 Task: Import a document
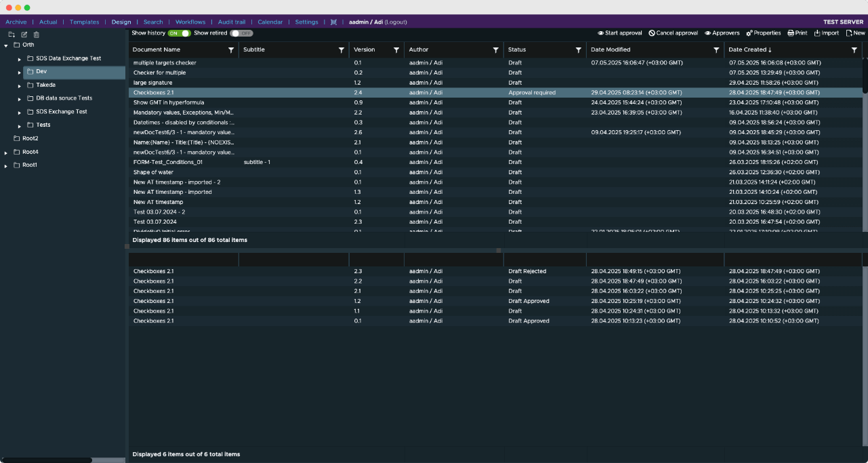pyautogui.click(x=826, y=33)
